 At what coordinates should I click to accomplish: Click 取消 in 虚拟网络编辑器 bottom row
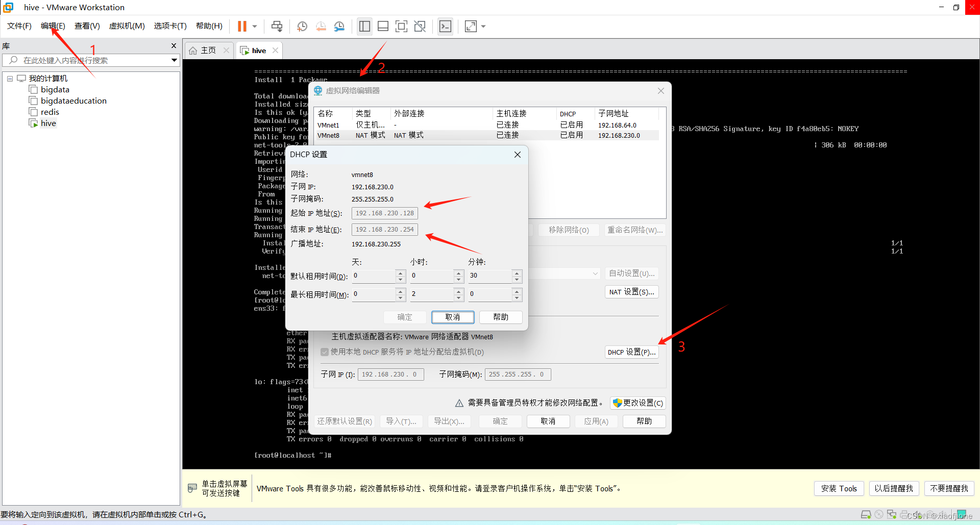pyautogui.click(x=548, y=421)
